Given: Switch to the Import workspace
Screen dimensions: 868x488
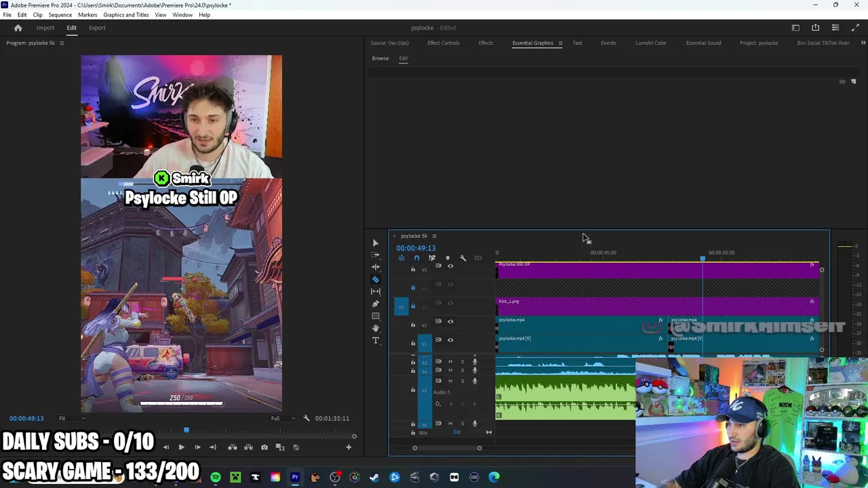Looking at the screenshot, I should click(45, 28).
